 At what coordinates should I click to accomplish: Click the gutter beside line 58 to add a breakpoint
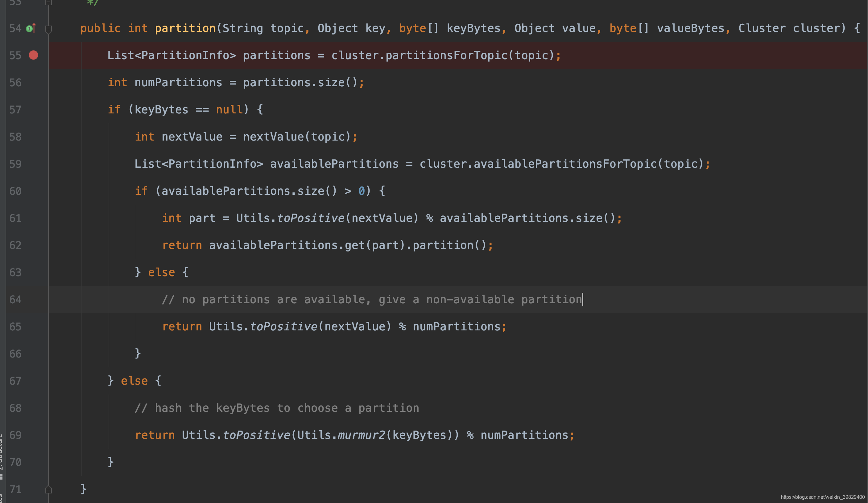pos(33,137)
